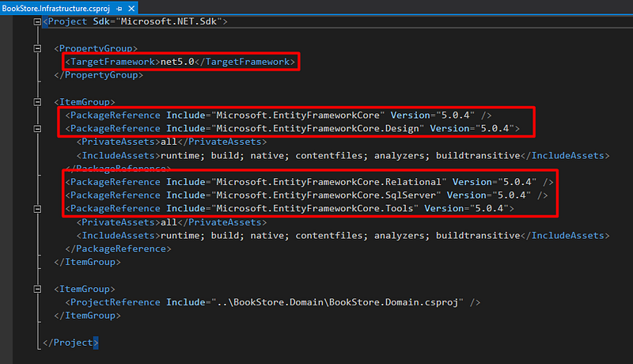Click the net5.0 TargetFramework value
This screenshot has height=364, width=633.
177,62
